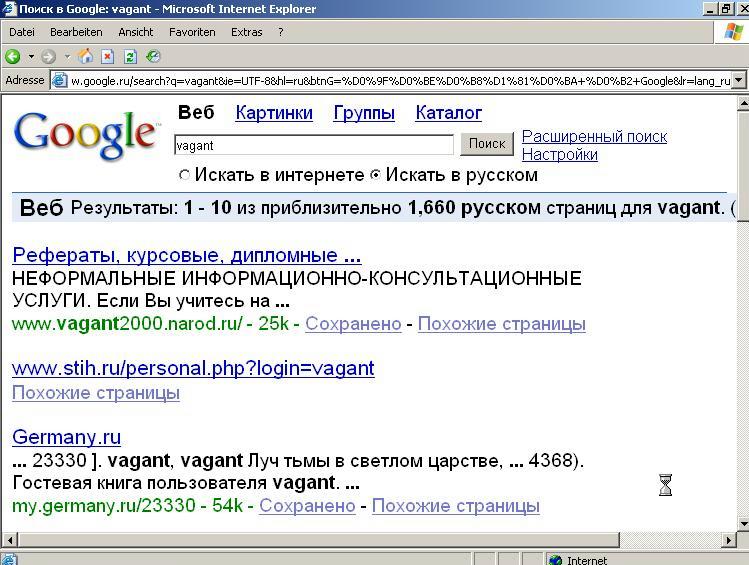Click the page icon in address bar
Image resolution: width=749 pixels, height=565 pixels.
[59, 80]
